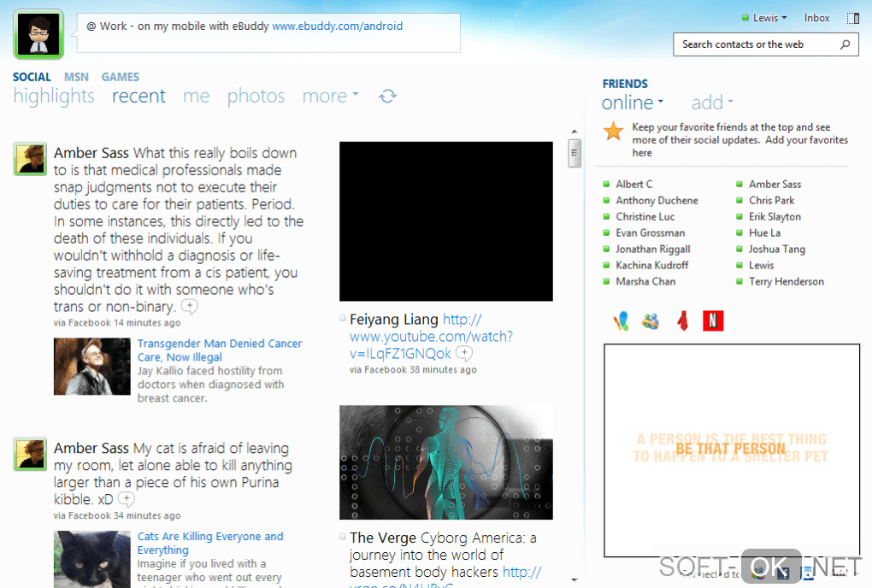
Task: Open the photos view
Action: tap(256, 96)
